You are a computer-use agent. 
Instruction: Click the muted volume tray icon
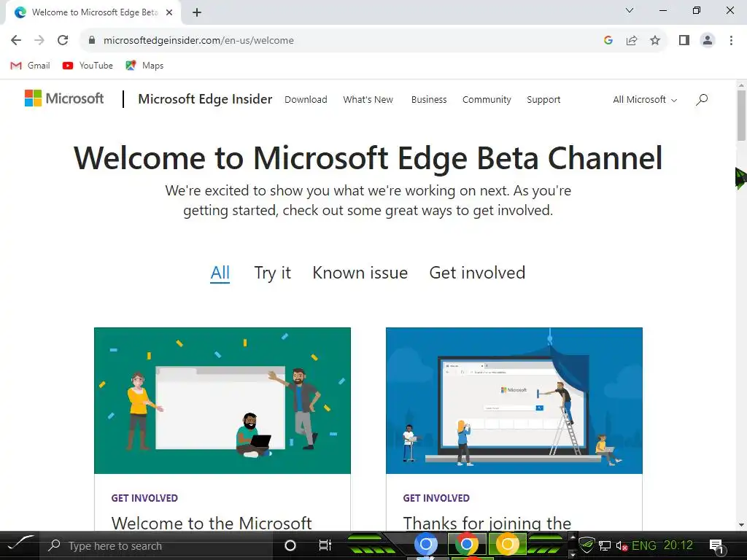click(x=622, y=546)
